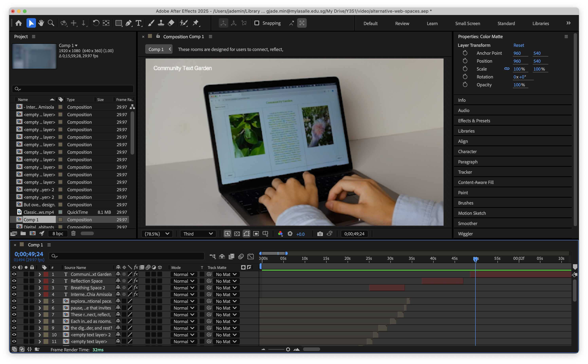588x364 pixels.
Task: Select the Hand tool
Action: coord(41,23)
